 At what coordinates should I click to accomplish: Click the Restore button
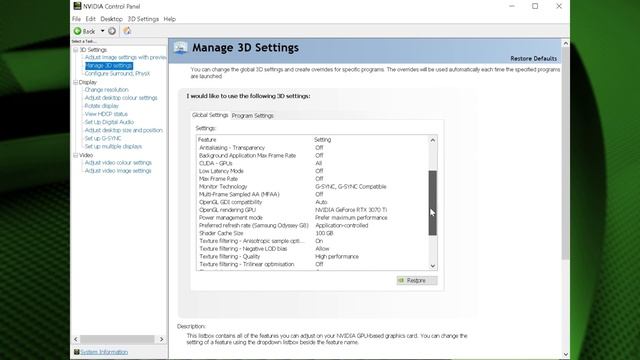click(417, 280)
